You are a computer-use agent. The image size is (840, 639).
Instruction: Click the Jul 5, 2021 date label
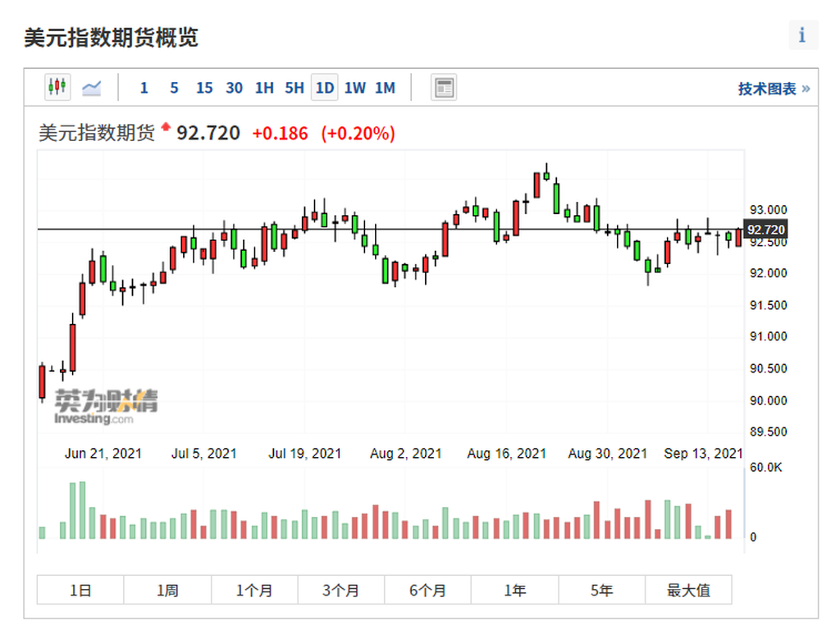point(204,454)
